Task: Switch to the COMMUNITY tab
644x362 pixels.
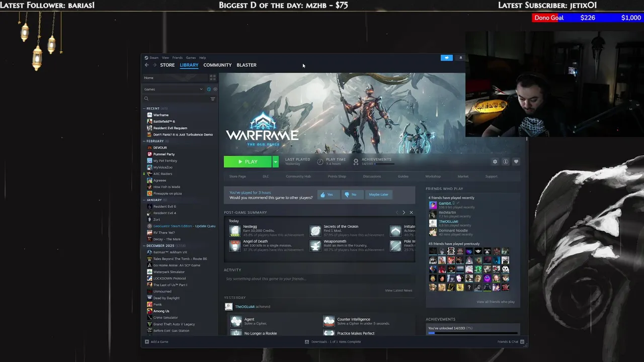Action: (x=217, y=65)
